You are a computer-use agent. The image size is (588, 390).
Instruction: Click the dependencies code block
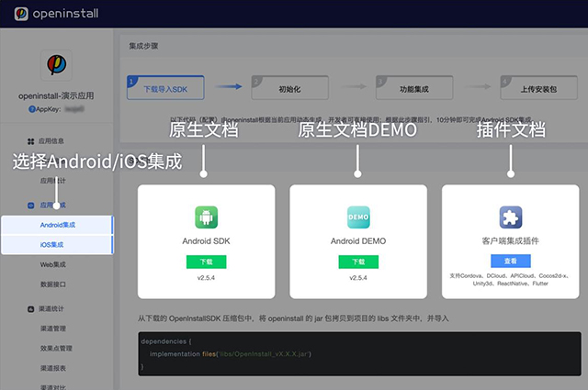click(x=359, y=353)
